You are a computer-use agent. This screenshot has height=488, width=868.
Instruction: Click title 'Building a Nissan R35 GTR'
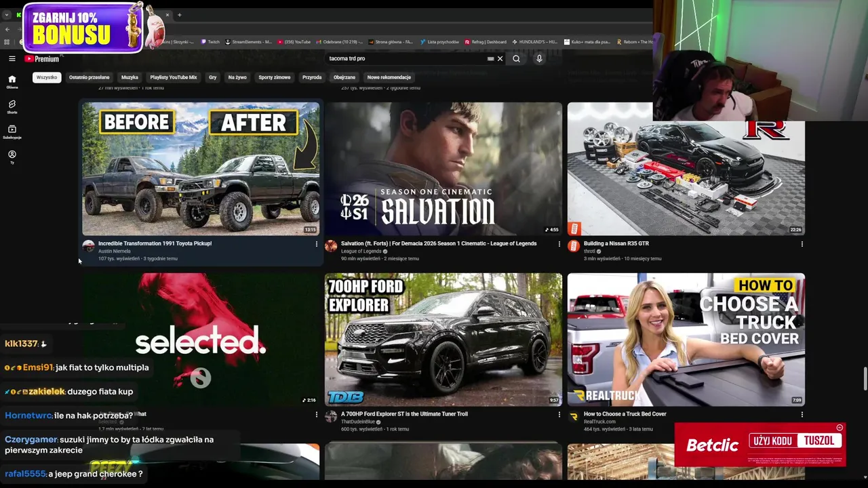(x=616, y=243)
